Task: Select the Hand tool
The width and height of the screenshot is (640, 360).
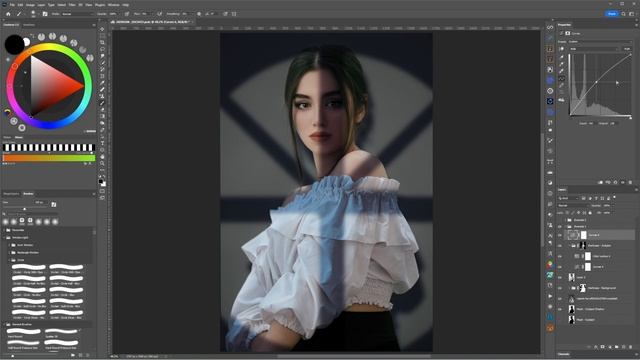Action: 102,157
